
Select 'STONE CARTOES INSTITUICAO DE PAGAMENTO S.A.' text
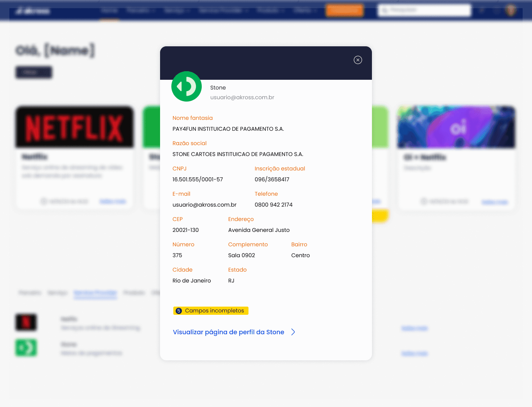[x=238, y=154]
